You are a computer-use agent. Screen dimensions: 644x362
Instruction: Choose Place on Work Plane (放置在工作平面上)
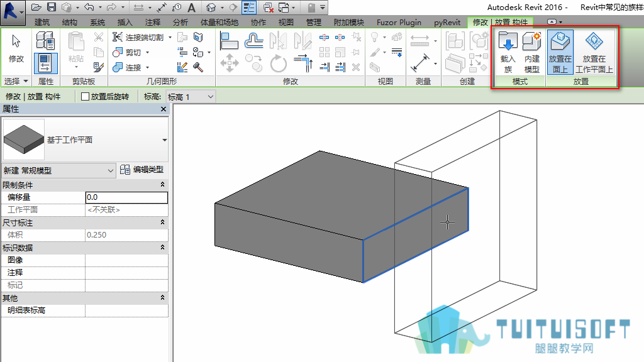(594, 53)
